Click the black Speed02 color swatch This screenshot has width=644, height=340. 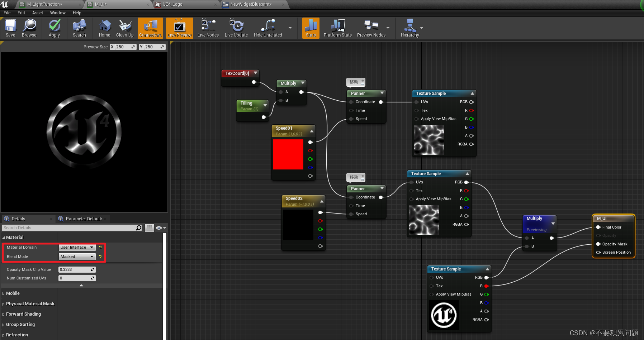tap(298, 225)
